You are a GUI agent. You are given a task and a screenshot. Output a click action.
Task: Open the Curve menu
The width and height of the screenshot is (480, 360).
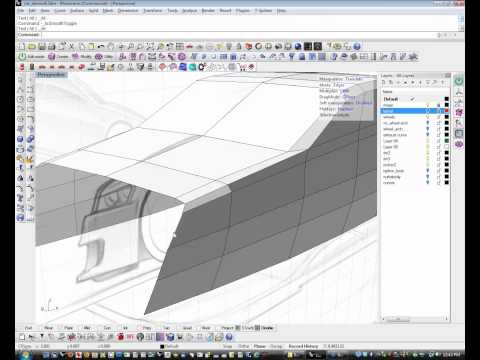60,11
